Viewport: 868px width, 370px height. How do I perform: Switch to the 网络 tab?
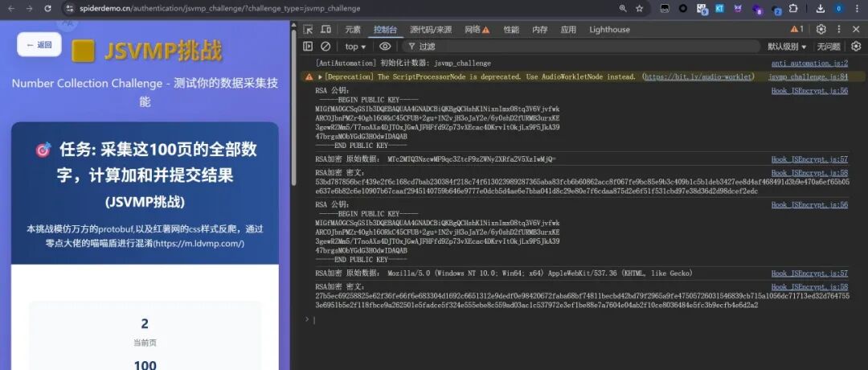coord(477,30)
